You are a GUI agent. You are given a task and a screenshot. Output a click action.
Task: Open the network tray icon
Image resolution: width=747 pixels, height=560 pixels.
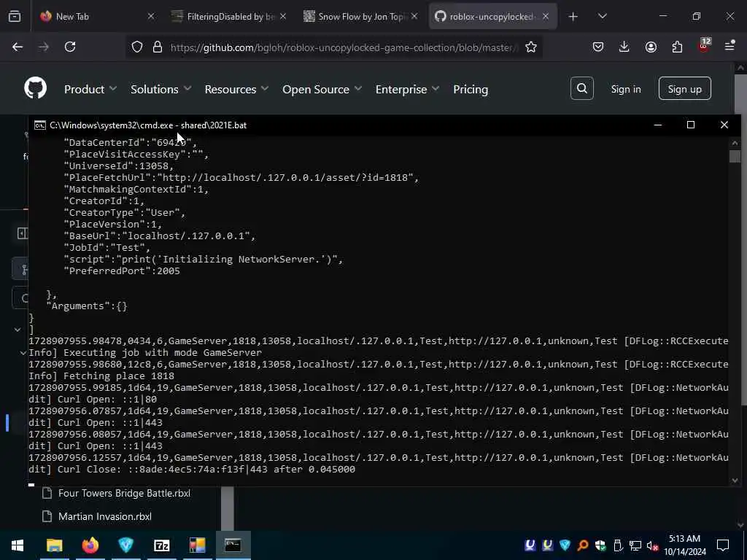click(635, 545)
